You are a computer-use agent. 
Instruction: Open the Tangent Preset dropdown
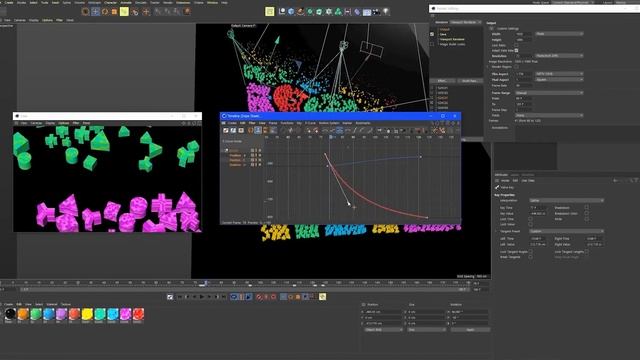[x=567, y=231]
